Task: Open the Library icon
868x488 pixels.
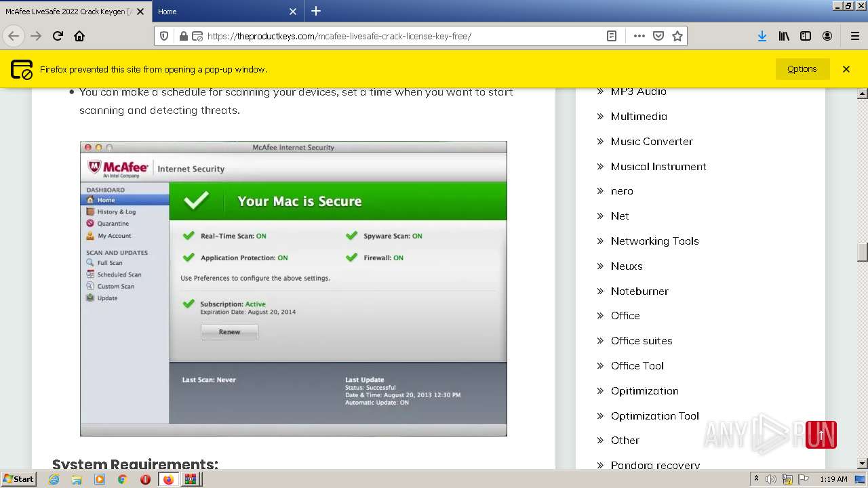Action: [x=784, y=36]
